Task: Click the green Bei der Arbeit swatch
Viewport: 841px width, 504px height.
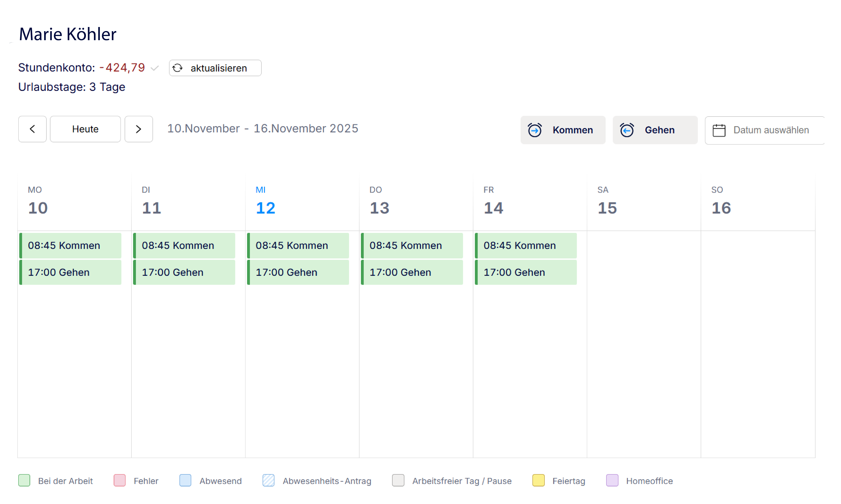Action: [24, 480]
